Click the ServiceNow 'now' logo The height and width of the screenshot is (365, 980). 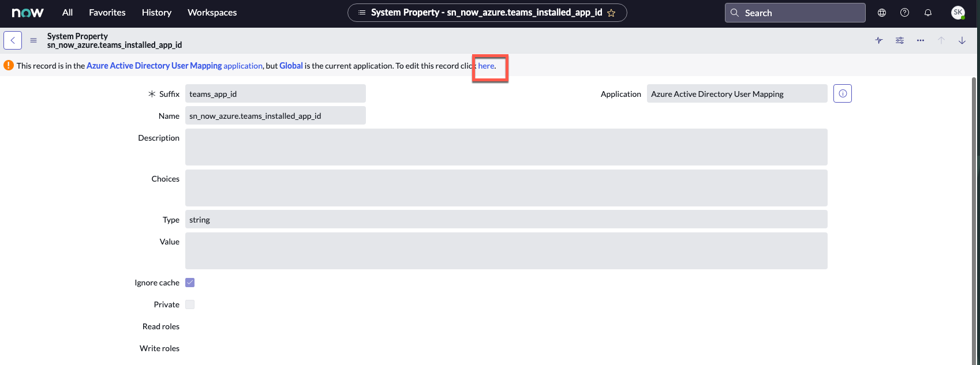click(28, 13)
